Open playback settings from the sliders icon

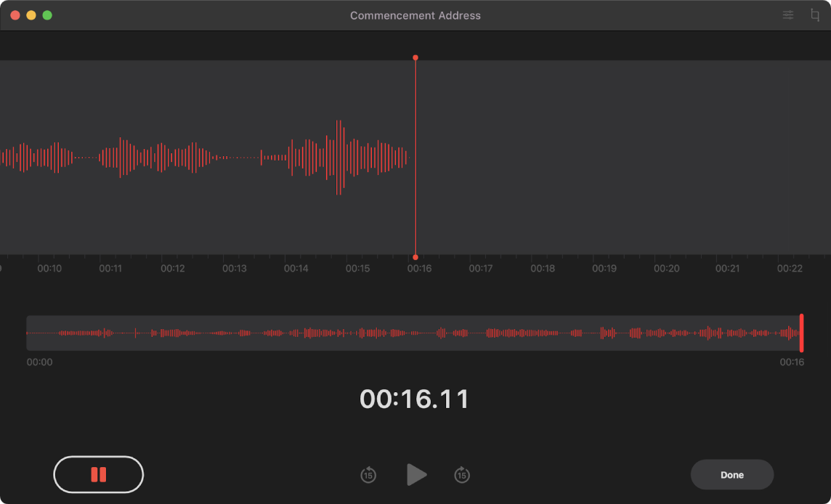coord(787,15)
